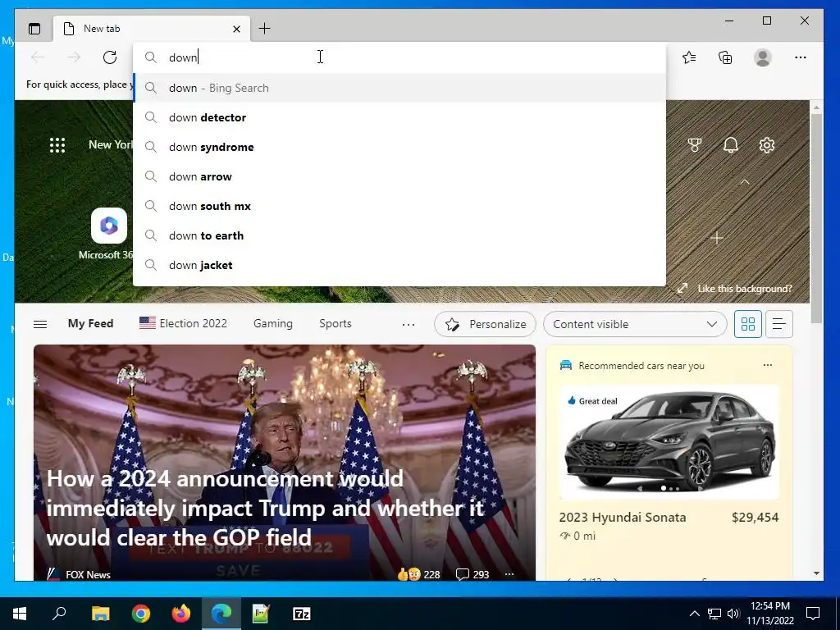
Task: Click the Hyundai Sonata car image
Action: pyautogui.click(x=669, y=442)
